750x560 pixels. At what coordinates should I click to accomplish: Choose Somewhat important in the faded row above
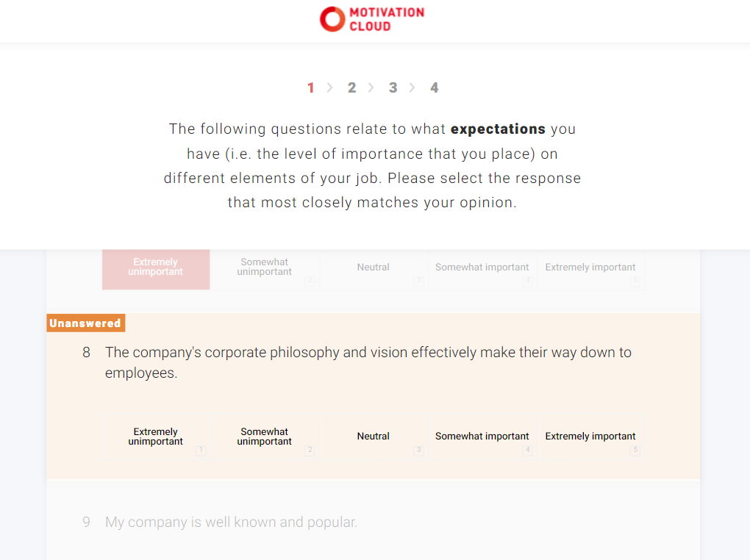coord(482,268)
